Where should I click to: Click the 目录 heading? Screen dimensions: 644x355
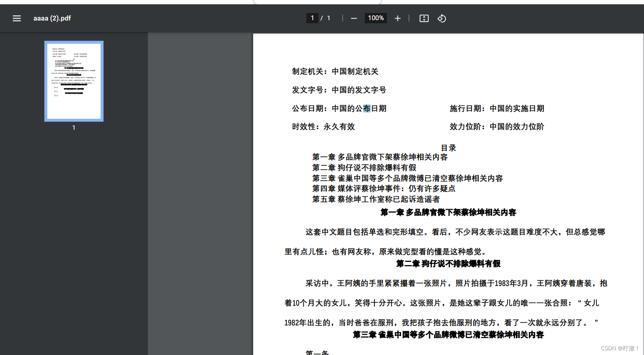pyautogui.click(x=448, y=148)
